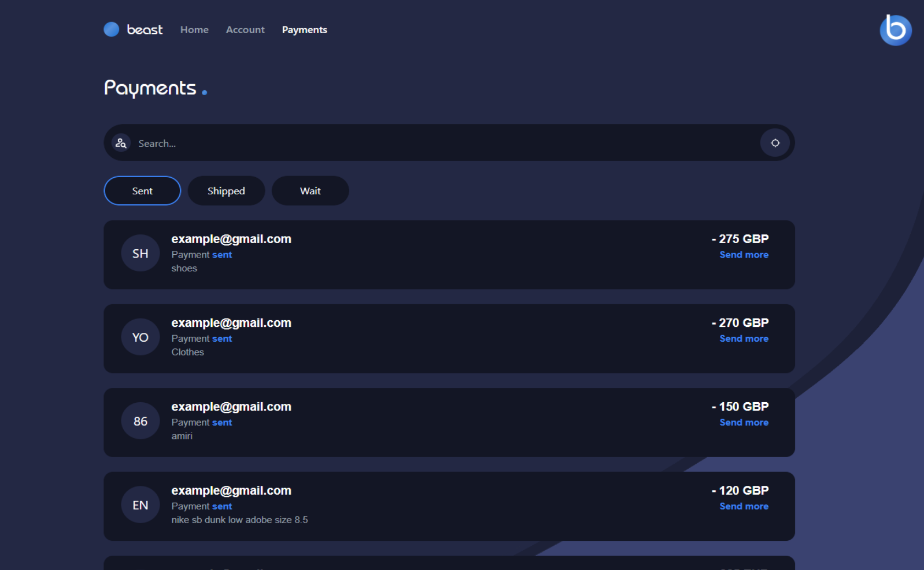Image resolution: width=924 pixels, height=570 pixels.
Task: Focus the Search input field
Action: [440, 143]
